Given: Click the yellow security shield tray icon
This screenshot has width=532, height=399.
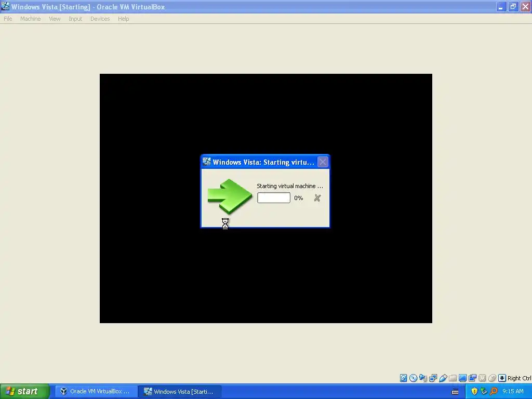Looking at the screenshot, I should click(x=474, y=391).
